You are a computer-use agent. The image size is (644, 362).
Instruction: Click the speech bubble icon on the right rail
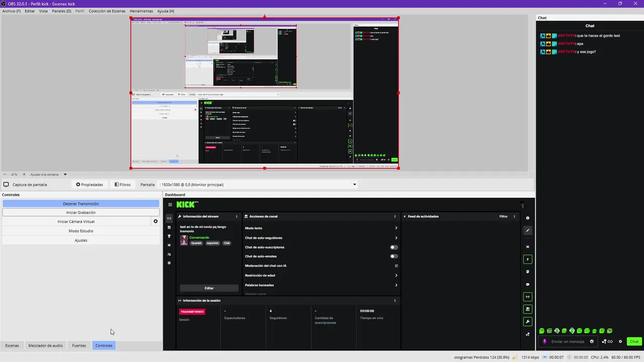coord(527,285)
